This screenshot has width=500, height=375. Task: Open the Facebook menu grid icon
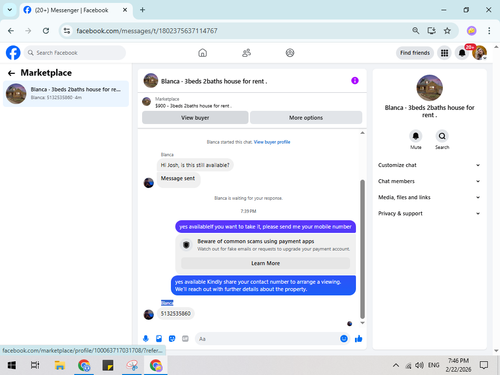444,53
